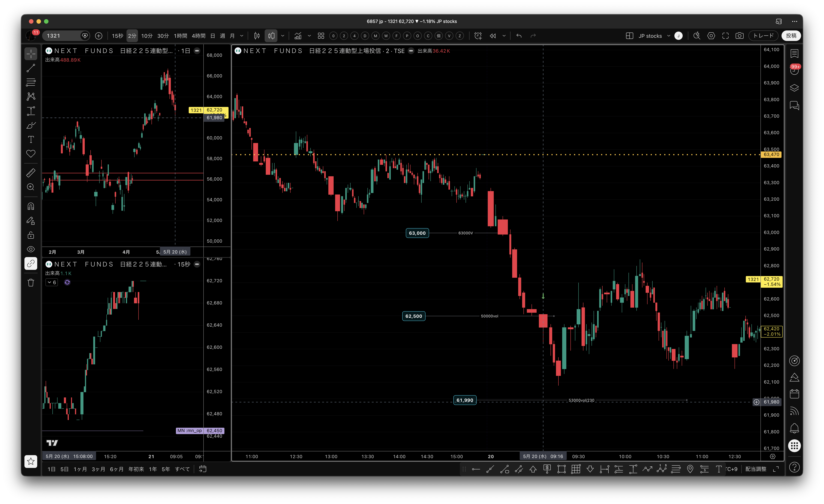Screen dimensions: 824x504
Task: Remove drawings with the trash icon
Action: point(31,283)
